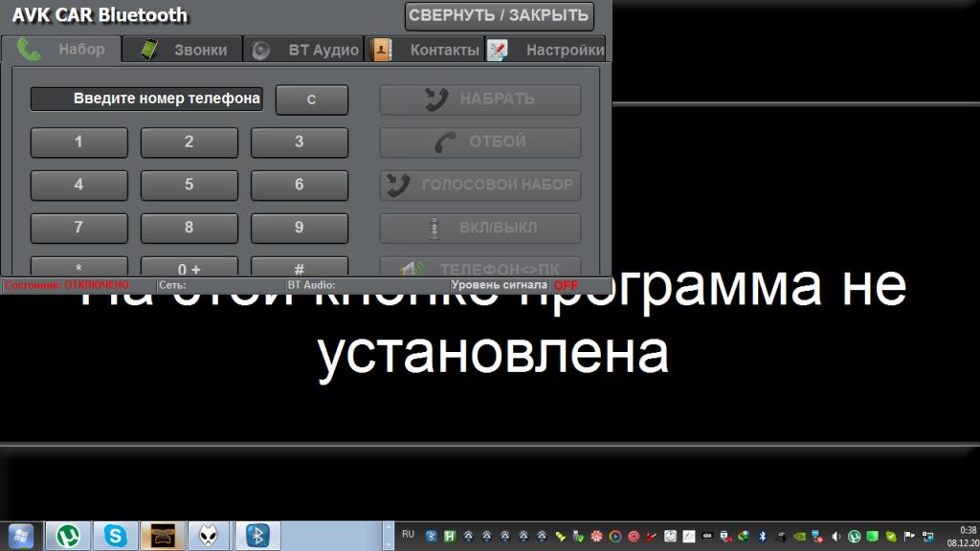
Task: Tap digit 5 on the keypad
Action: (189, 185)
